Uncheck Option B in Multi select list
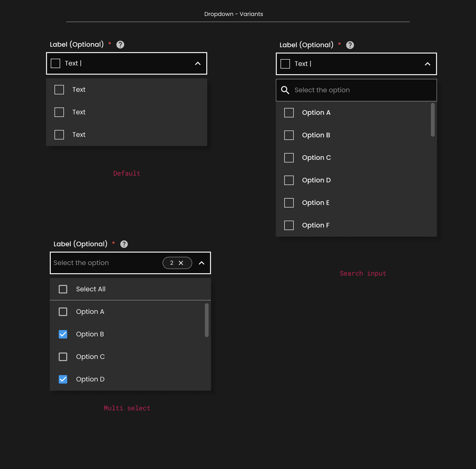This screenshot has width=476, height=469. (x=63, y=334)
